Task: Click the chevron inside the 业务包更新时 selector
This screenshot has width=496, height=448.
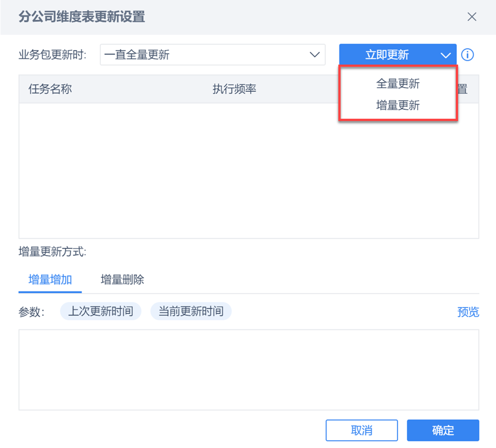Action: coord(315,55)
